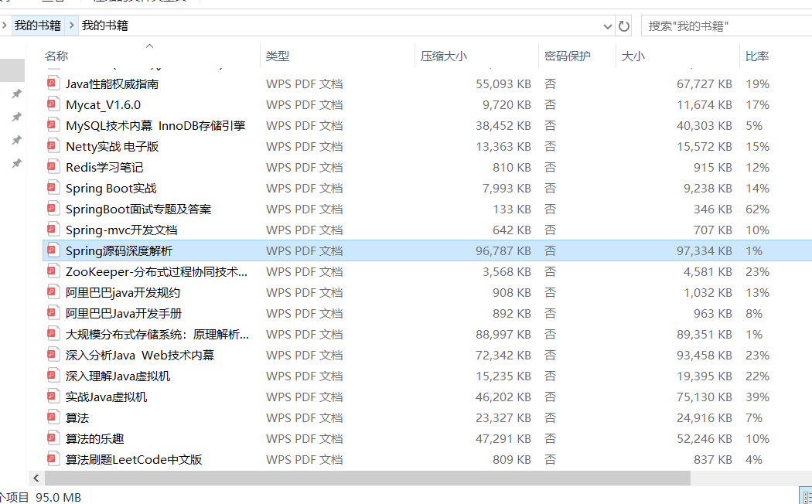Click the PDF icon of 深入理解Java虚拟机

point(53,376)
